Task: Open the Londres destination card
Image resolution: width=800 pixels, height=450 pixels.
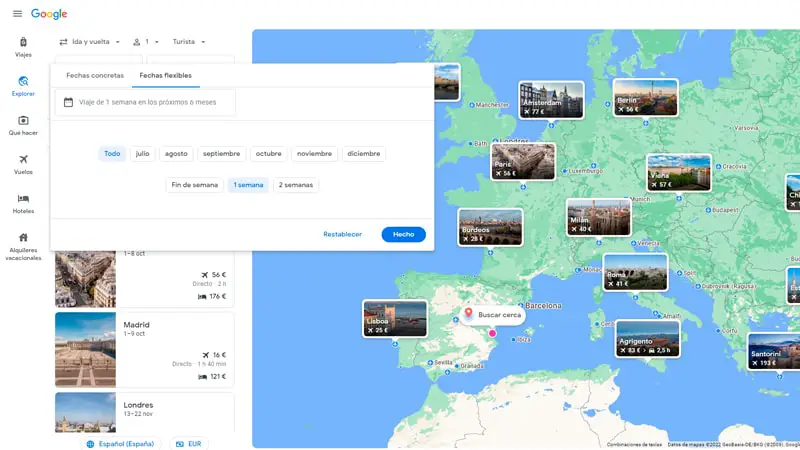Action: click(144, 412)
